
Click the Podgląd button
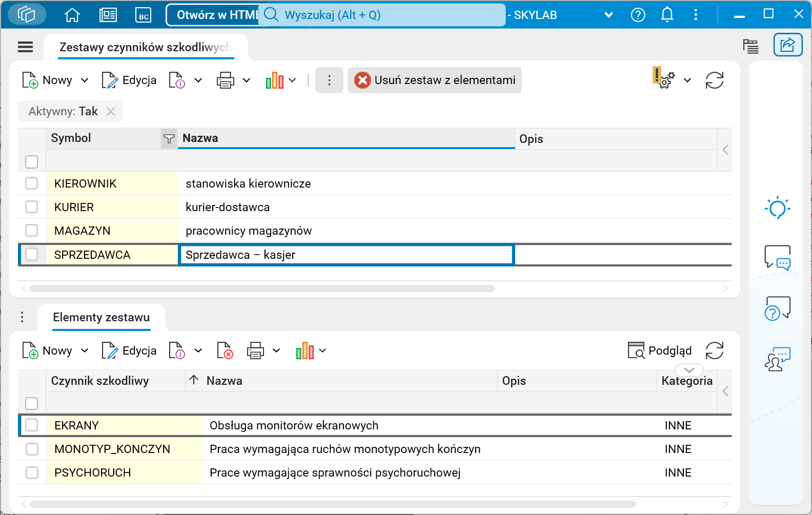[x=660, y=351]
